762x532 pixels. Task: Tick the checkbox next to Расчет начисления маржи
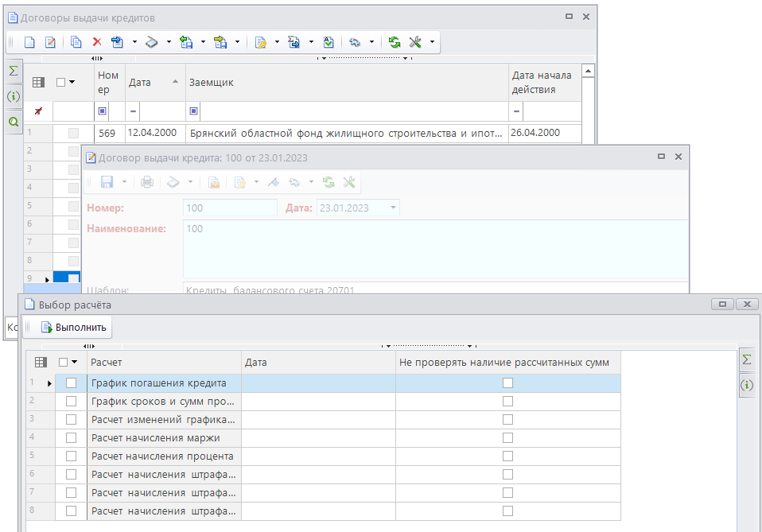click(72, 437)
